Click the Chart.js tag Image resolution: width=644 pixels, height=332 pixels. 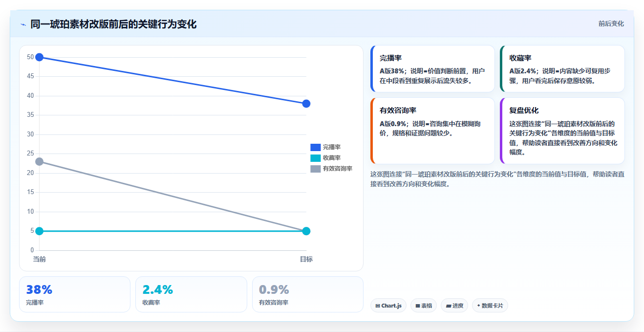(388, 306)
